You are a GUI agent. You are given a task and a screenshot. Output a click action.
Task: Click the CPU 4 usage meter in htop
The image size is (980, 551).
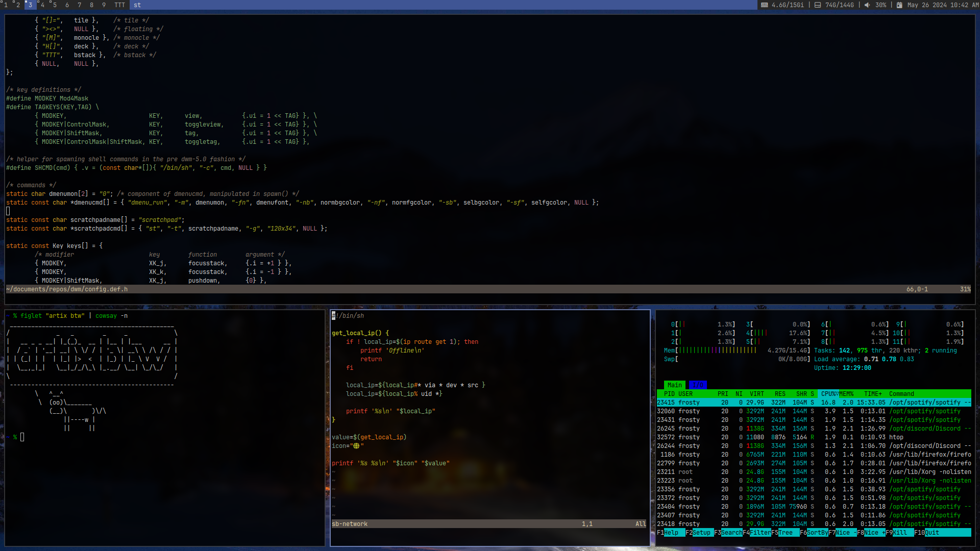pyautogui.click(x=778, y=333)
